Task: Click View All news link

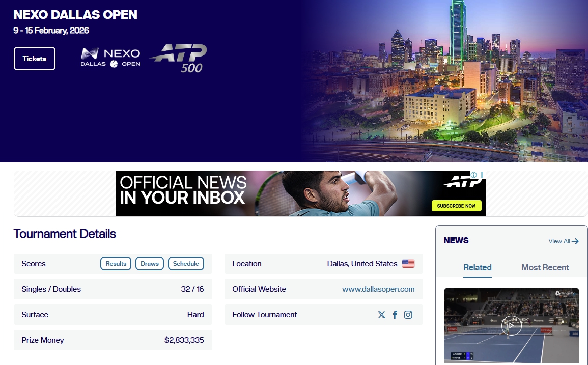Action: [563, 241]
